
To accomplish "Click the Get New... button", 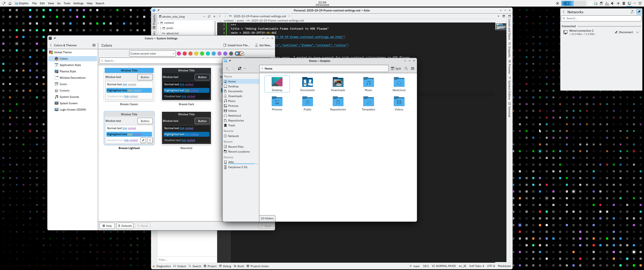I will [x=264, y=45].
